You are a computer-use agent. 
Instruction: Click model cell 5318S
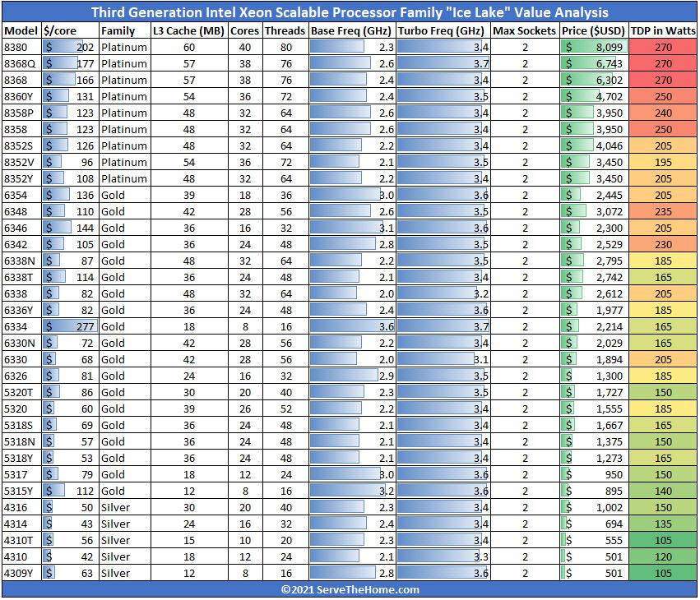tap(21, 425)
